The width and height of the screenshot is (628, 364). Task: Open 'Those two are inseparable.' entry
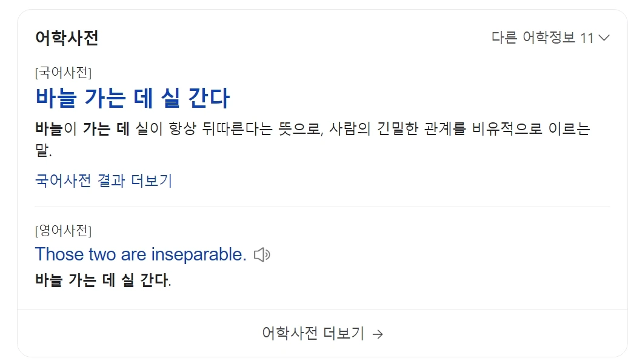pos(139,254)
